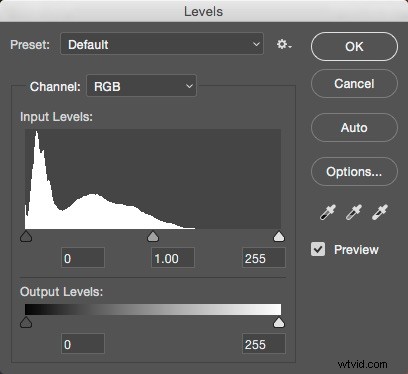Click the Input Levels label
Image resolution: width=408 pixels, height=374 pixels.
click(56, 117)
